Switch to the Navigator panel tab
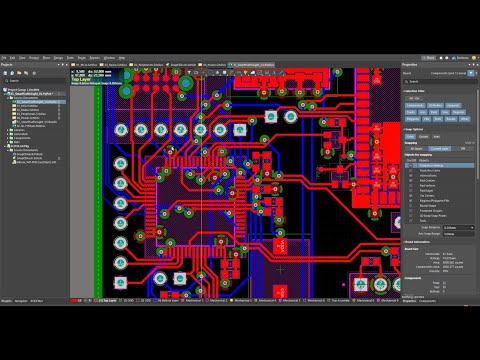Screen dimensions: 480x360 [21, 301]
